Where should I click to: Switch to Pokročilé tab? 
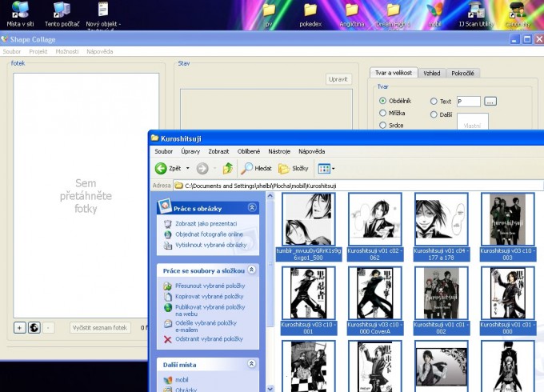pyautogui.click(x=462, y=73)
